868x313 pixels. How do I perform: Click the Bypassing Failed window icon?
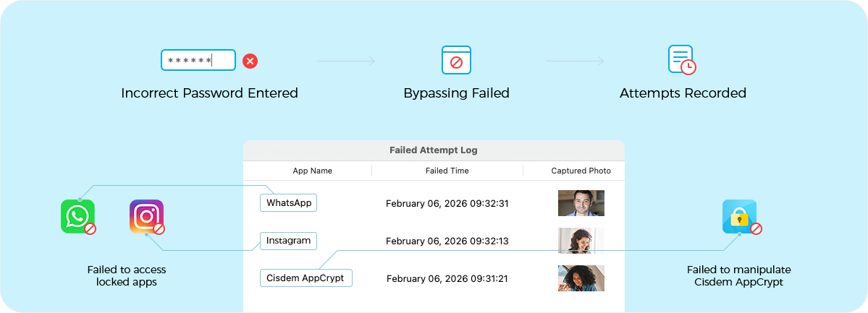(x=456, y=60)
